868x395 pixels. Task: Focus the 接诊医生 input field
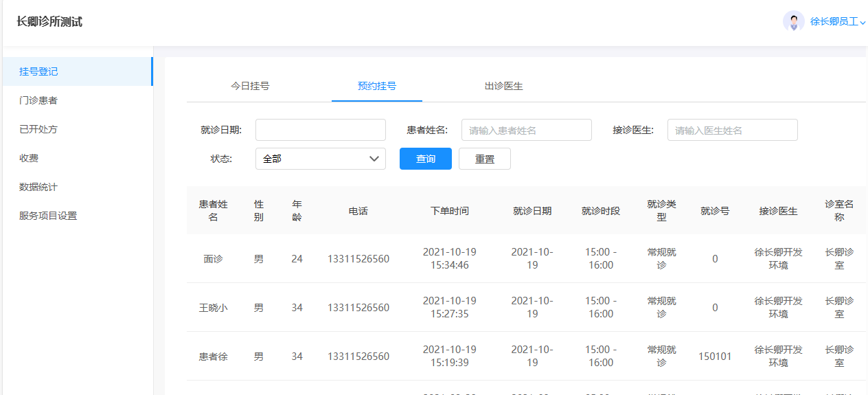pyautogui.click(x=733, y=130)
